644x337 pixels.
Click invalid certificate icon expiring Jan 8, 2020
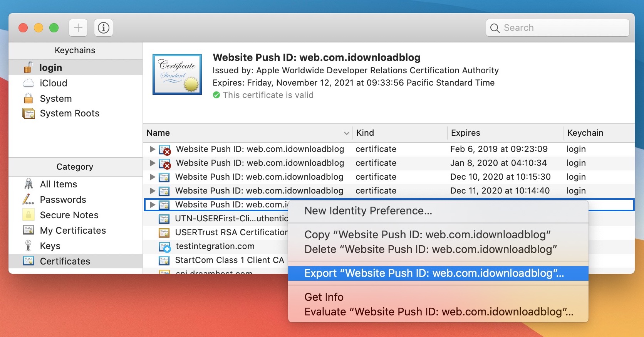pos(165,163)
